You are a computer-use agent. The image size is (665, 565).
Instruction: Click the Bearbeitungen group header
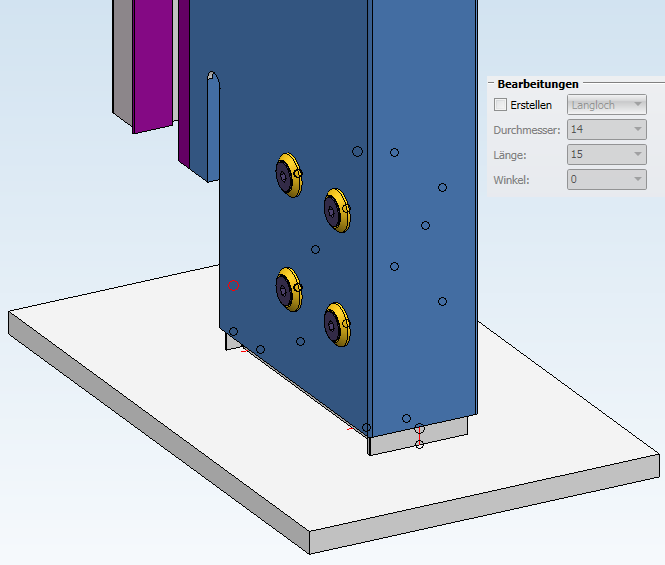[x=538, y=84]
